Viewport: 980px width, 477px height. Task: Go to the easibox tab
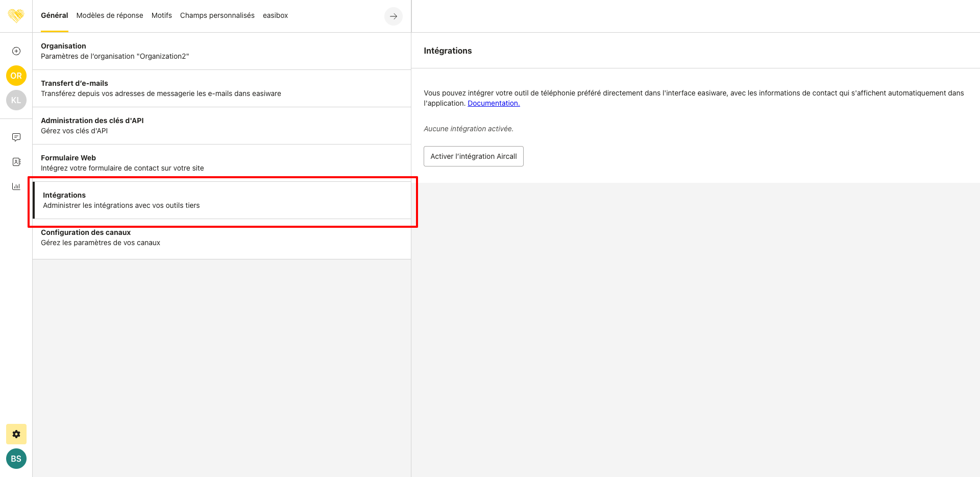click(x=275, y=15)
